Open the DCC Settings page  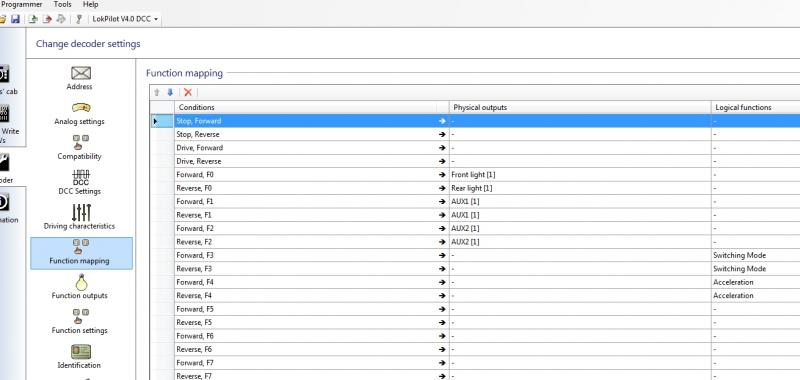80,183
